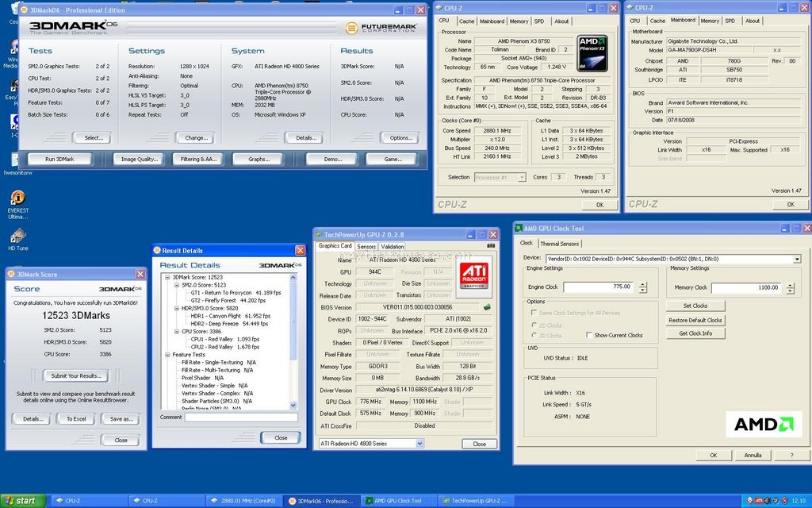
Task: Click the To Excel button
Action: (x=76, y=419)
